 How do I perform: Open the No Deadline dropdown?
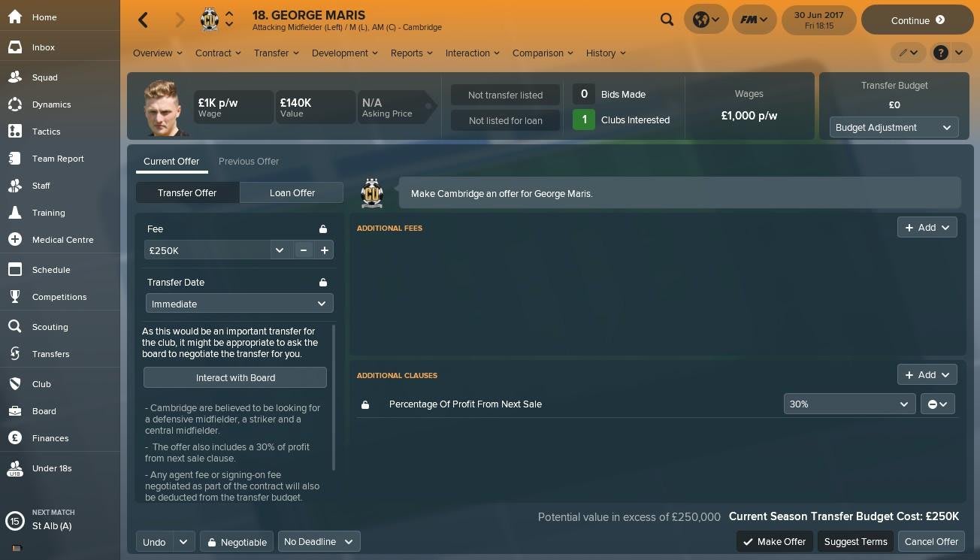[x=319, y=541]
